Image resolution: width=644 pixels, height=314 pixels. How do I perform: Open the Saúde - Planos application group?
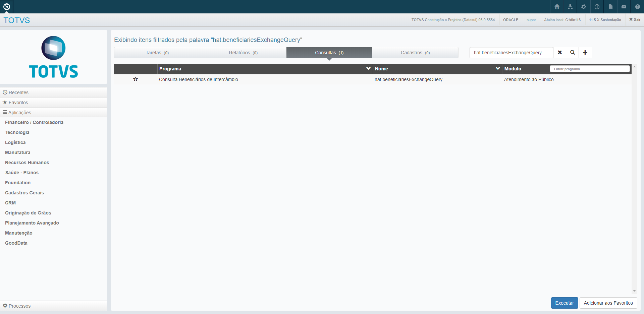coord(22,173)
